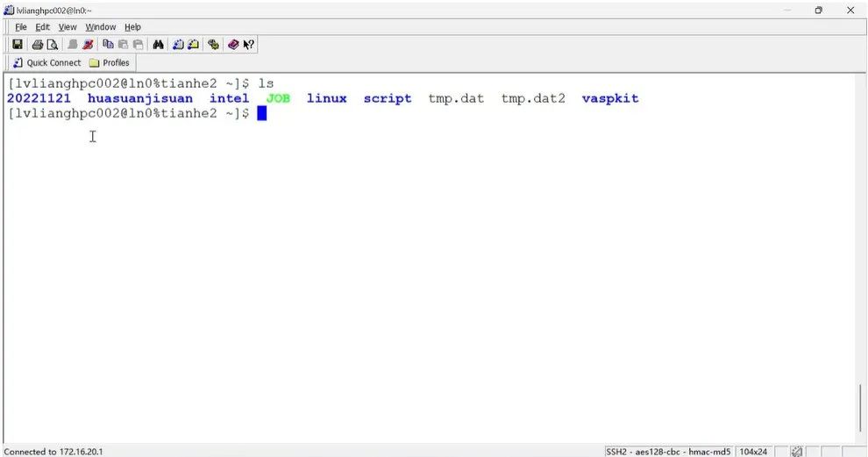Viewport: 868px width, 457px height.
Task: Click the linux directory name
Action: 327,98
